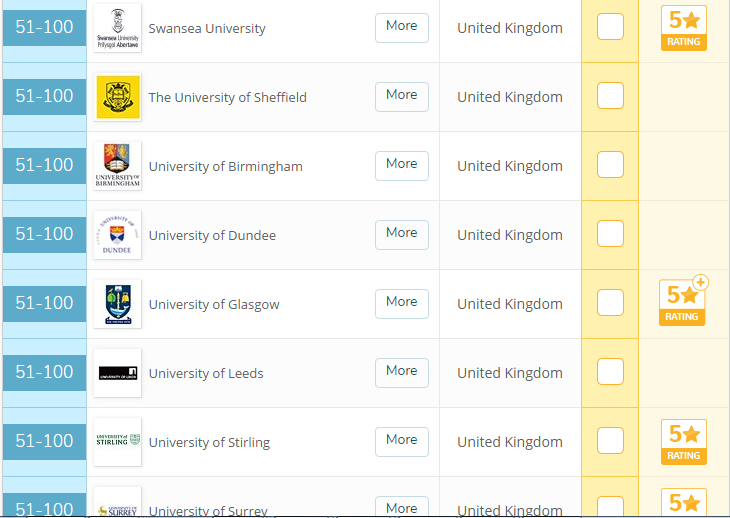Viewport: 730px width, 518px height.
Task: Select the University of Birmingham compare checkbox
Action: click(x=610, y=165)
